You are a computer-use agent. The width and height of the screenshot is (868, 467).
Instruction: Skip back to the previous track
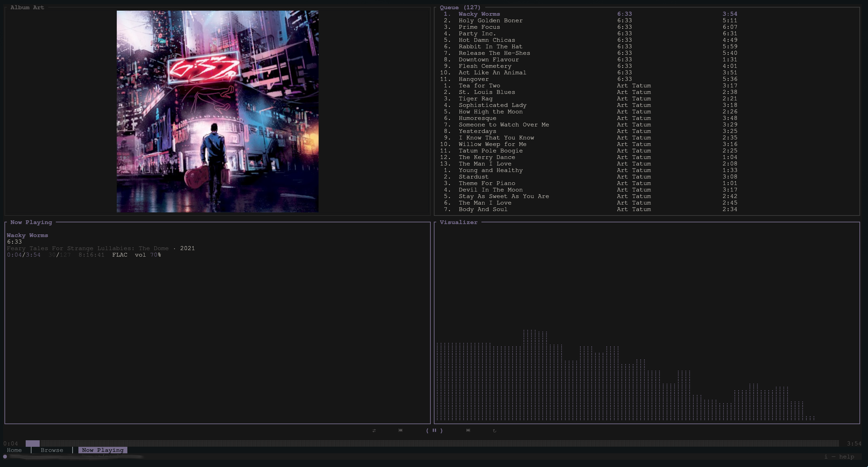coord(400,430)
